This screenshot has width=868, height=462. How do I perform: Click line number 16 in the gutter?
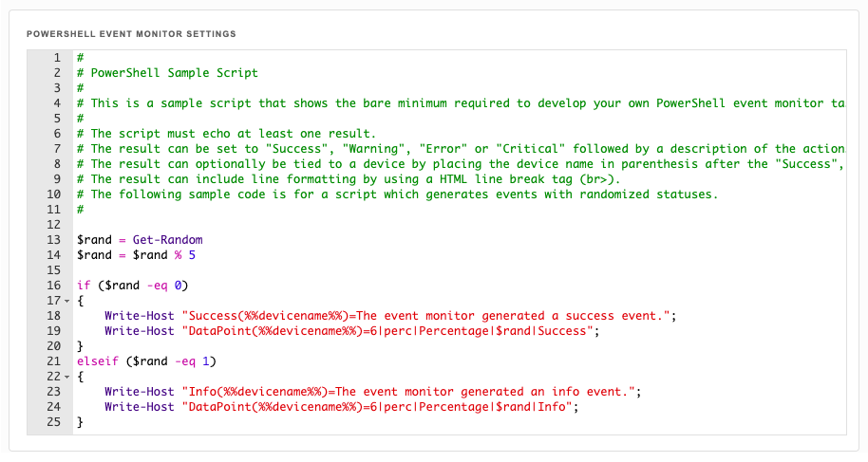(54, 286)
